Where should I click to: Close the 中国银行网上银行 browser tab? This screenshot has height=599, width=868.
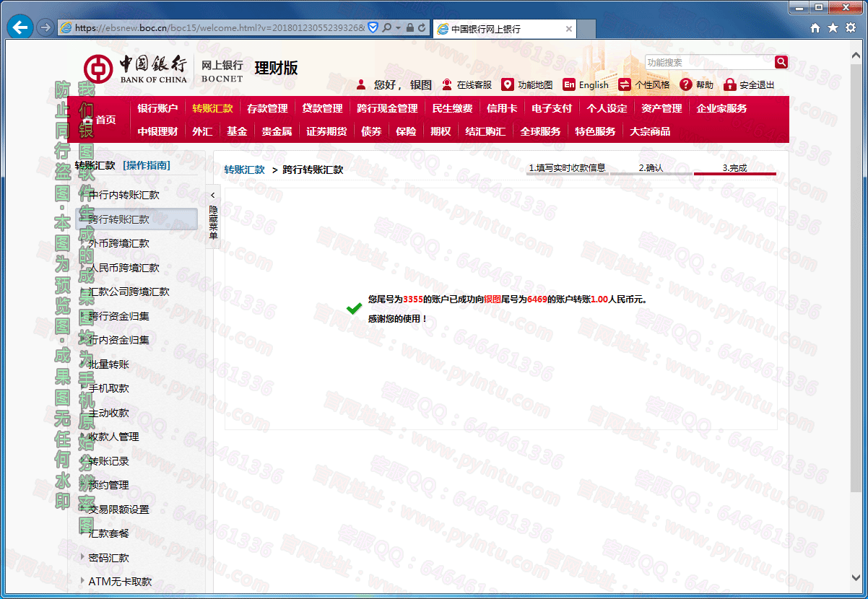pyautogui.click(x=569, y=29)
